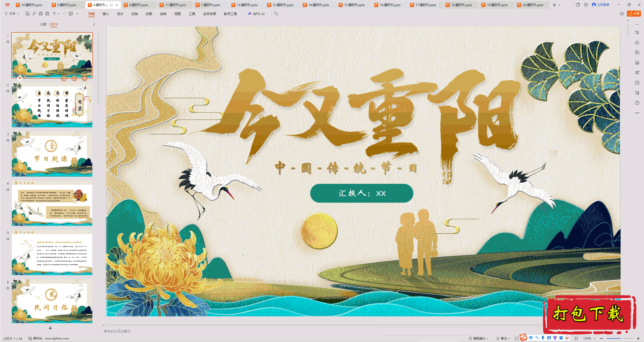The image size is (644, 342).
Task: Open the 智能美化 dropdown
Action: coord(478,338)
